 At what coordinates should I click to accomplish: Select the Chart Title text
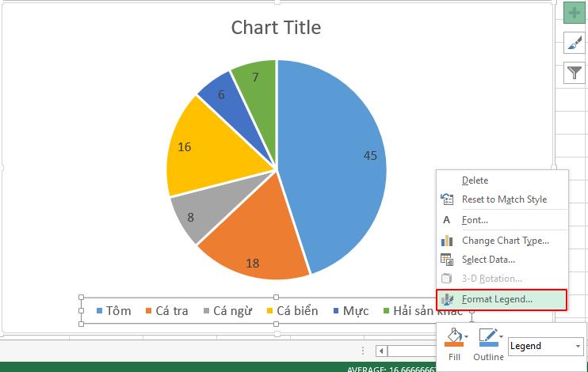tap(276, 28)
